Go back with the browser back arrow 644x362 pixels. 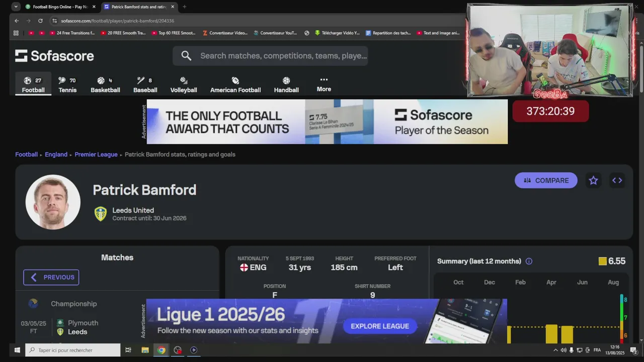[x=17, y=21]
